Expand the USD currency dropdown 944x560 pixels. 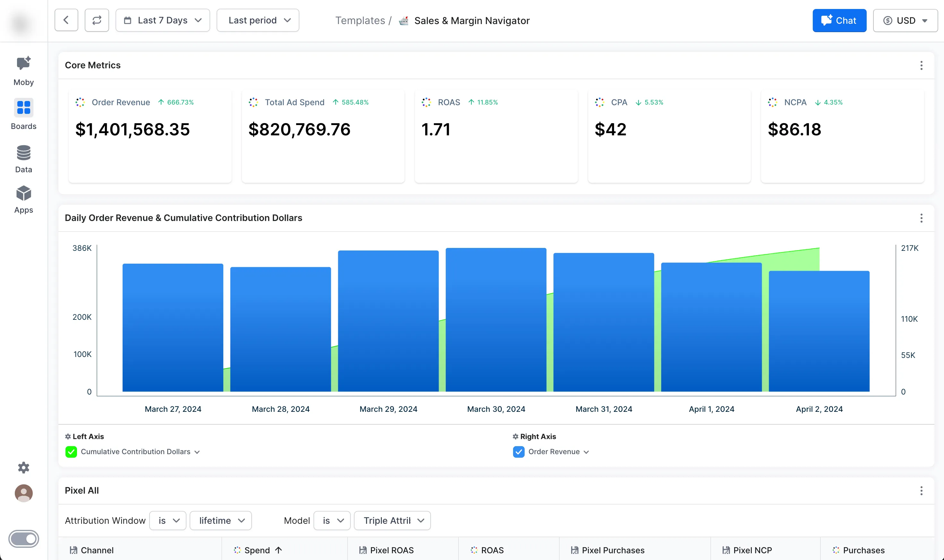point(905,21)
